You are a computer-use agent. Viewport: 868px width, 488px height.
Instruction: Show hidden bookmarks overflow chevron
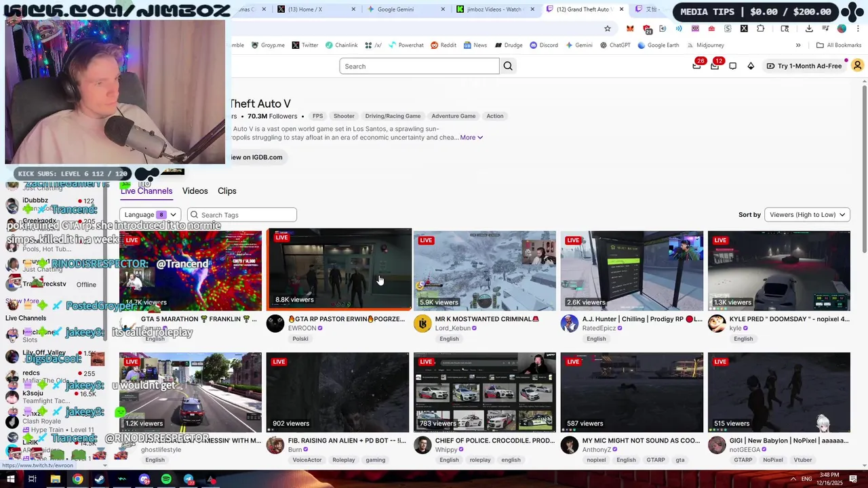pos(798,45)
